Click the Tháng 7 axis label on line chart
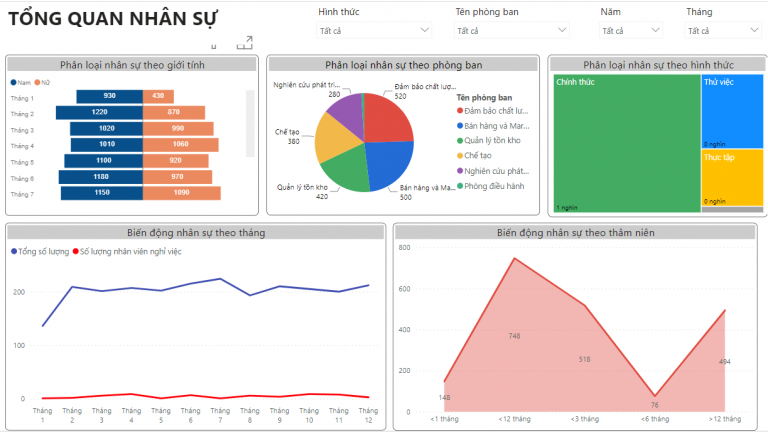This screenshot has height=432, width=768. click(220, 415)
